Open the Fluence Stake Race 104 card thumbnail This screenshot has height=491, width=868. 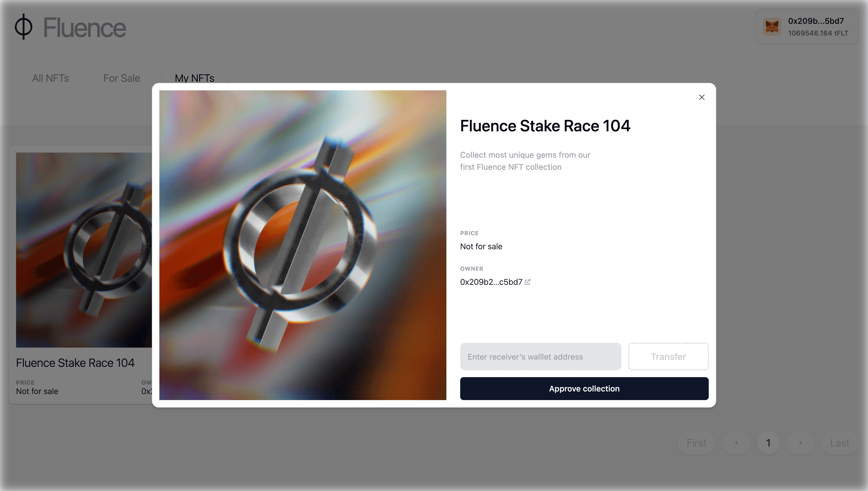click(84, 250)
